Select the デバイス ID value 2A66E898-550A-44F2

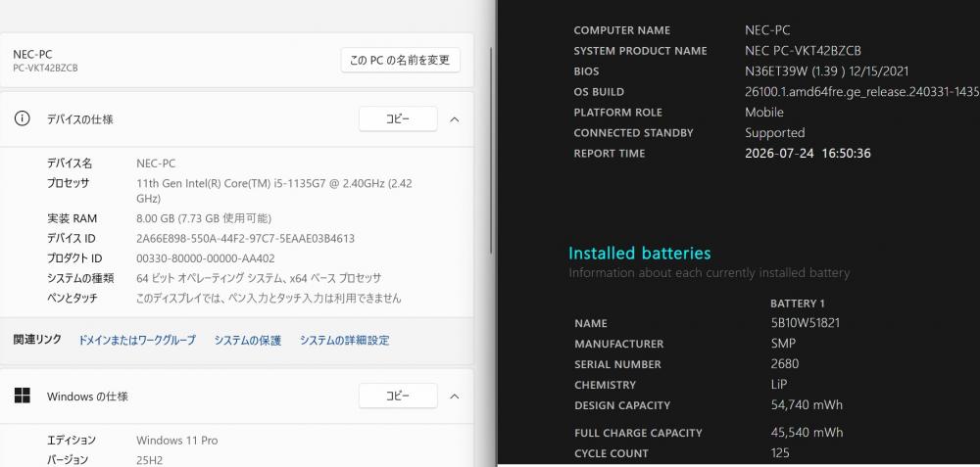pyautogui.click(x=245, y=239)
